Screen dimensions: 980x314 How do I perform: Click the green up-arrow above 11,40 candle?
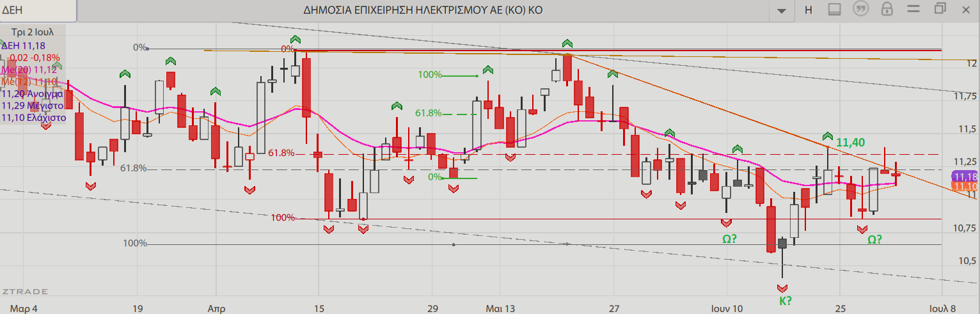click(827, 136)
